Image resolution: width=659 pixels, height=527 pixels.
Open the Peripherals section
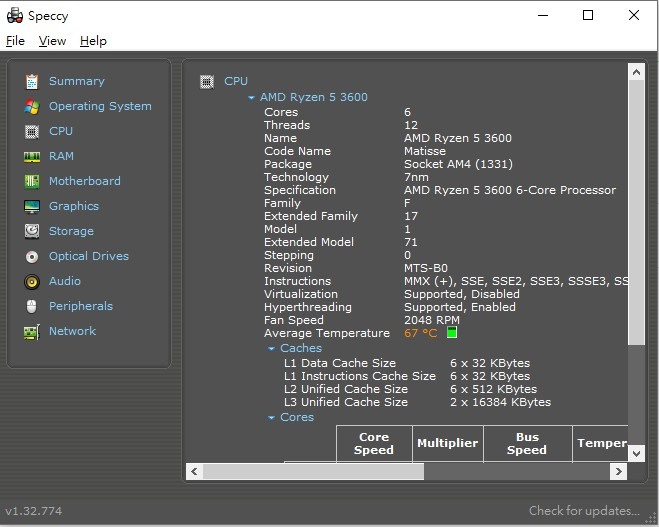pyautogui.click(x=81, y=306)
